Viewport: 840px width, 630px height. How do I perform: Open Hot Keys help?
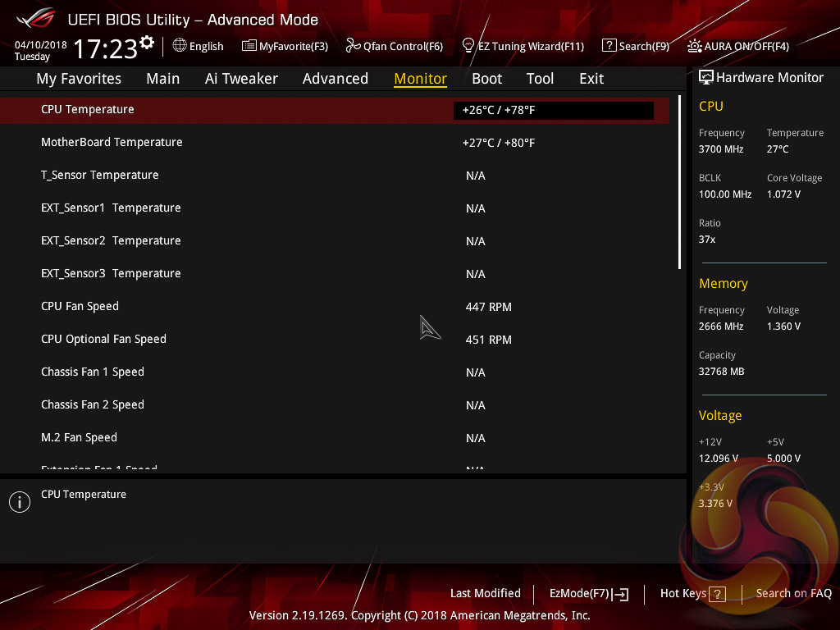692,594
